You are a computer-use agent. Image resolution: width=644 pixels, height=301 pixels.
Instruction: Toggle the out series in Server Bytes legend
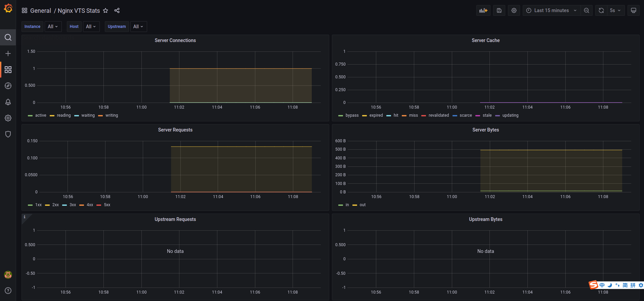[363, 205]
